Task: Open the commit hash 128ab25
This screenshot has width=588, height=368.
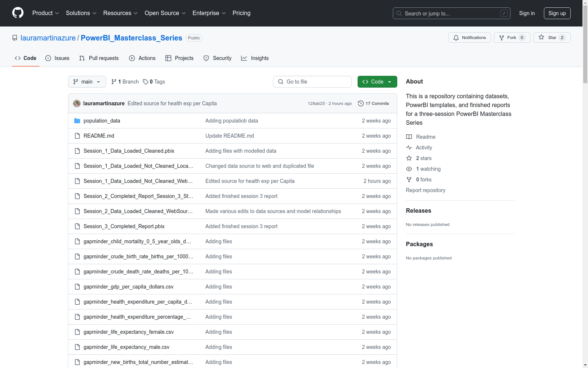Action: 316,103
